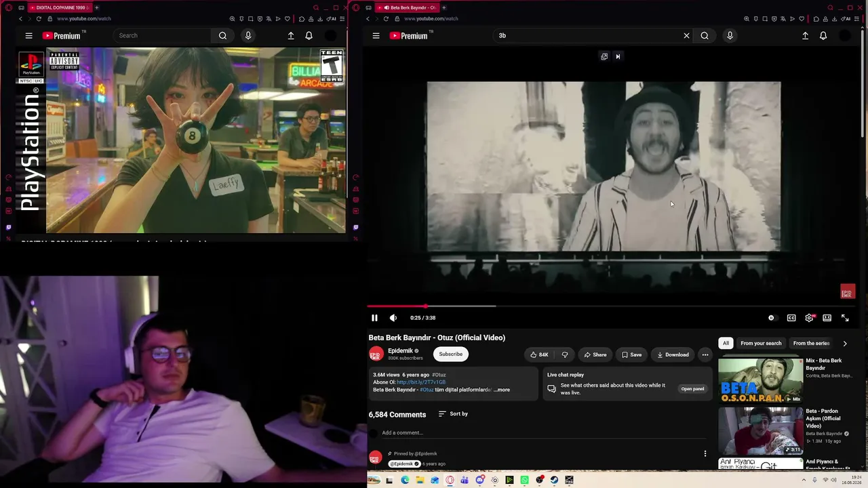This screenshot has height=488, width=868.
Task: Run search in the right YouTube window
Action: (705, 36)
